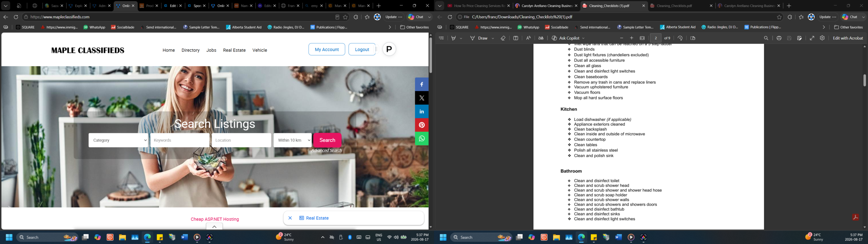Open browser Extensions in Maple Classifieds window
This screenshot has width=868, height=244.
click(356, 17)
